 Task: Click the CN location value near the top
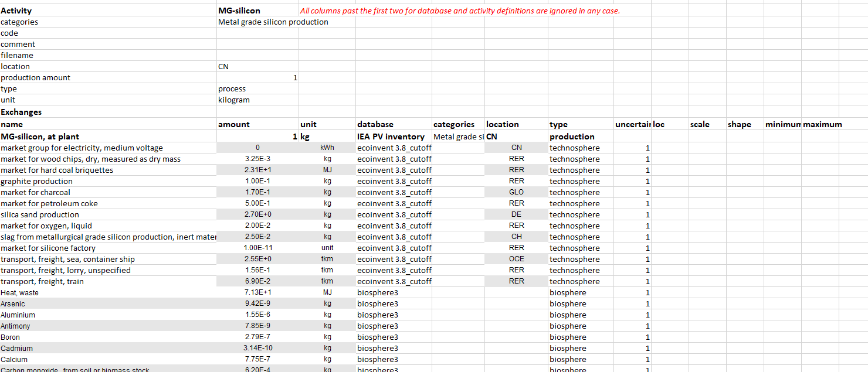(x=257, y=66)
